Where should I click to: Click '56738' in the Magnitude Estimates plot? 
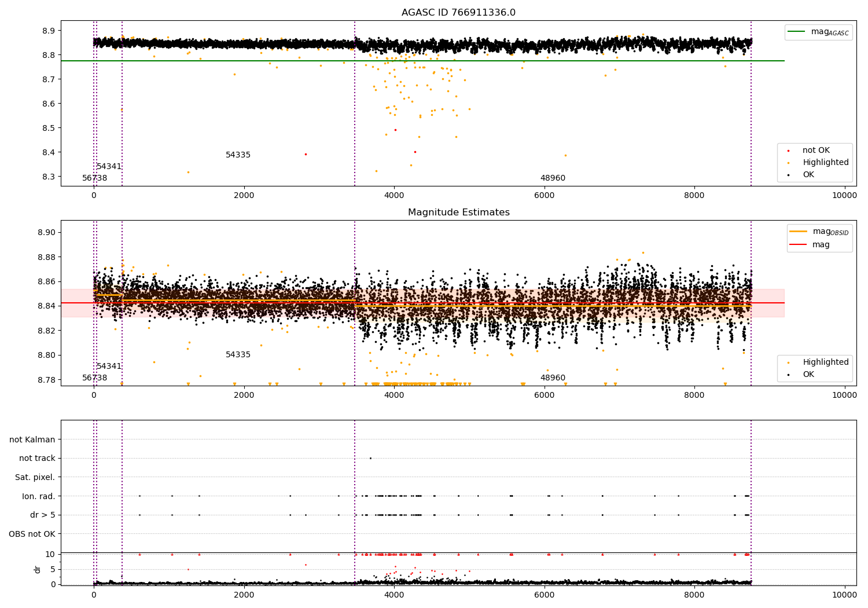(x=94, y=378)
